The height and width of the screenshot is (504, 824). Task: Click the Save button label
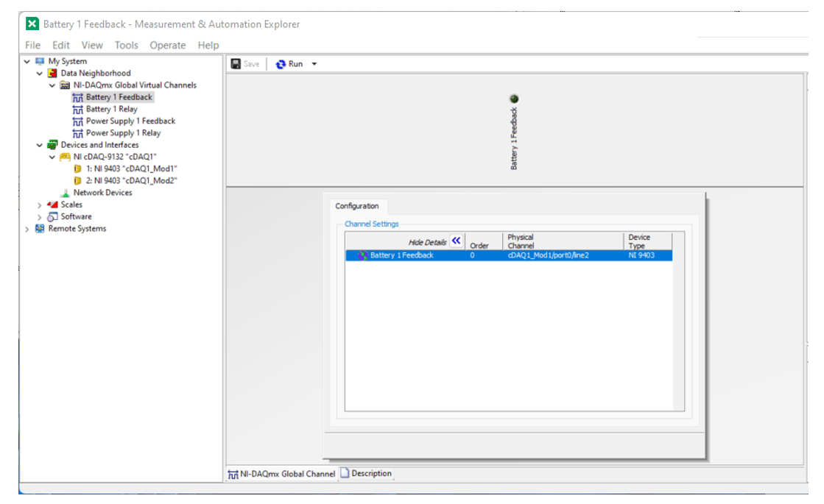pos(251,64)
